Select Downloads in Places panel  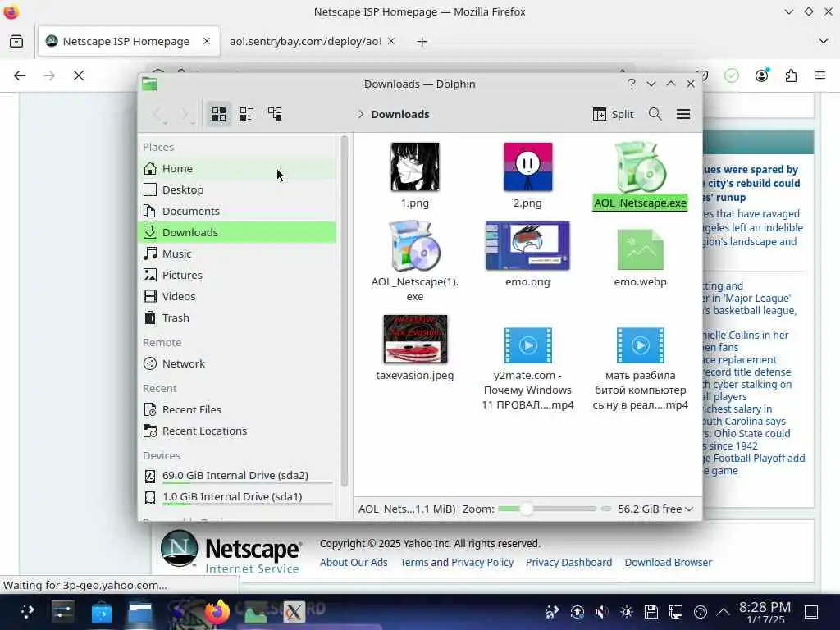point(237,232)
